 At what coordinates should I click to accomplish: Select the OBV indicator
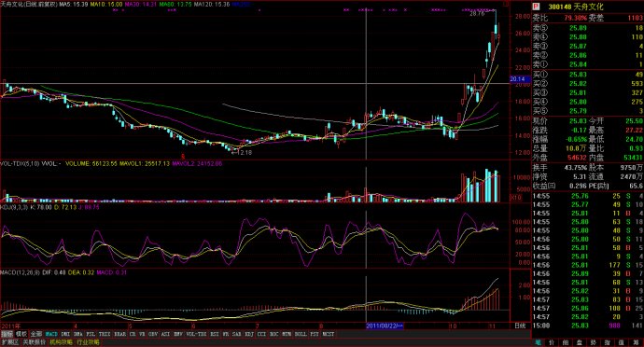[x=153, y=334]
